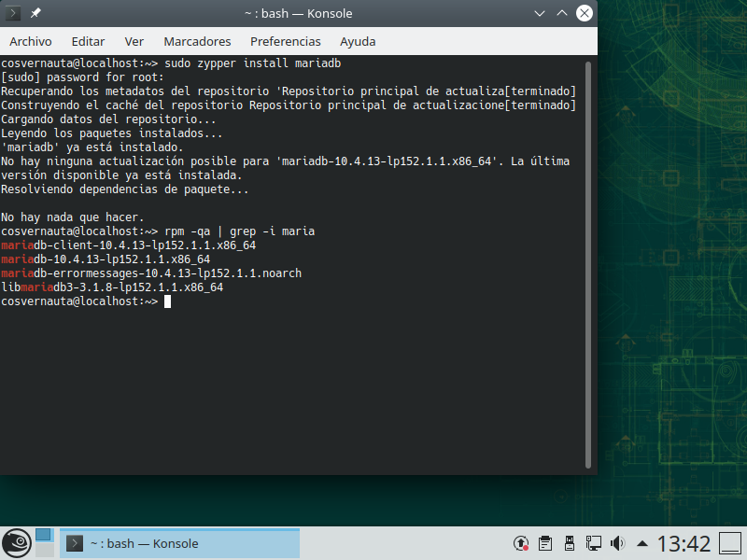
Task: Switch to the second virtual desktop in pager
Action: tap(45, 551)
